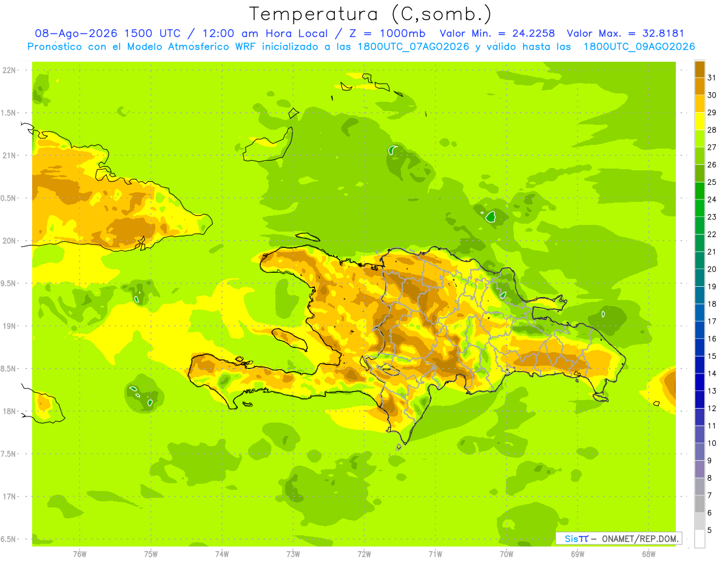Click the "ONAMET/REP.DOM." credit label
Viewport: 728px width, 562px height.
pos(639,538)
